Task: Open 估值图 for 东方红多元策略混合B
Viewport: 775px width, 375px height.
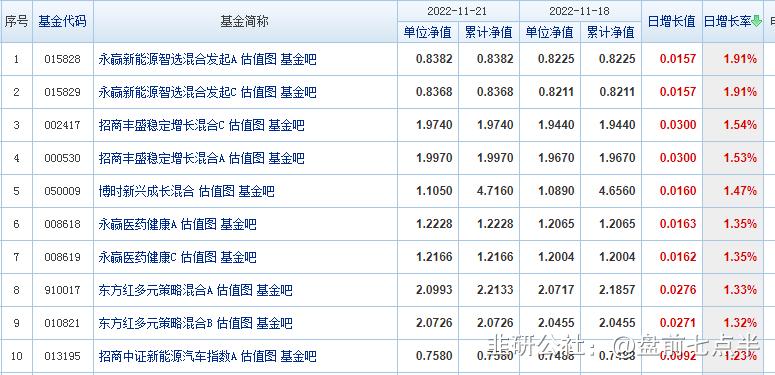Action: tap(234, 324)
